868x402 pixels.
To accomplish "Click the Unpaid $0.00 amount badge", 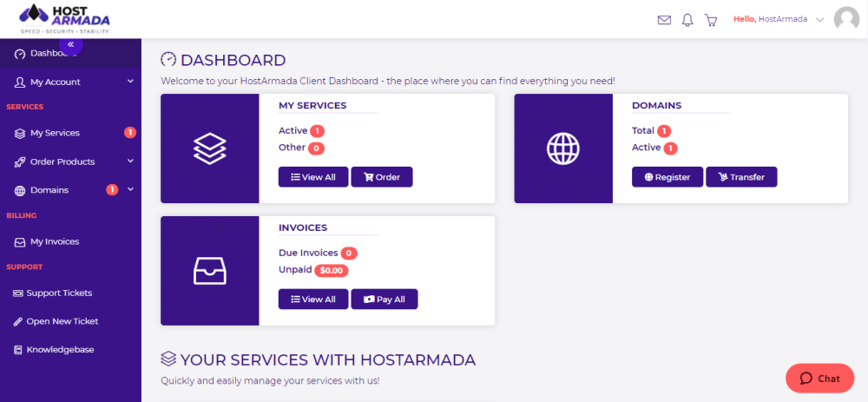I will (x=332, y=271).
